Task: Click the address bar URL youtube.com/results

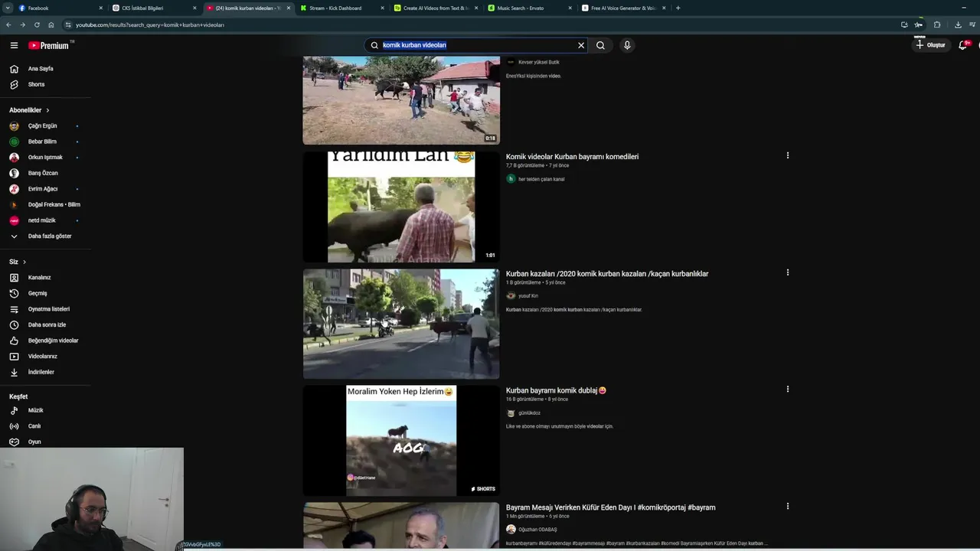Action: (150, 24)
